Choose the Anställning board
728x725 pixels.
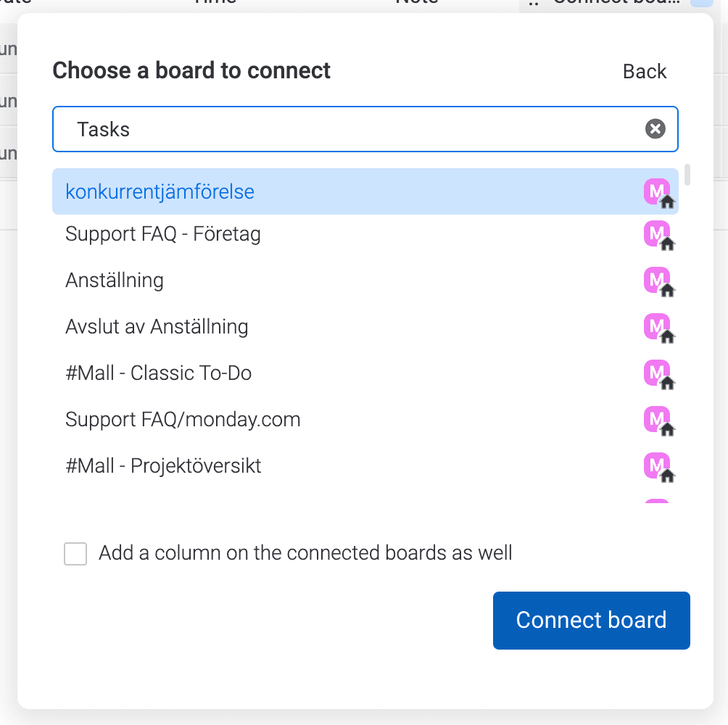click(x=365, y=281)
